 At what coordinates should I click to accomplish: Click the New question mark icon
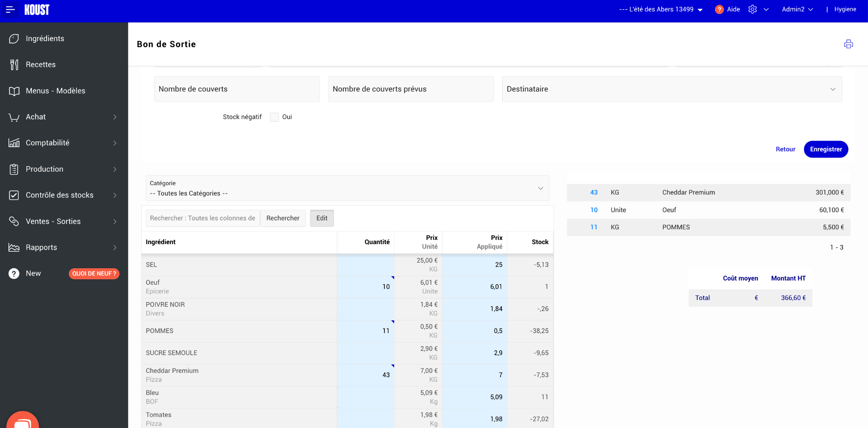tap(14, 274)
